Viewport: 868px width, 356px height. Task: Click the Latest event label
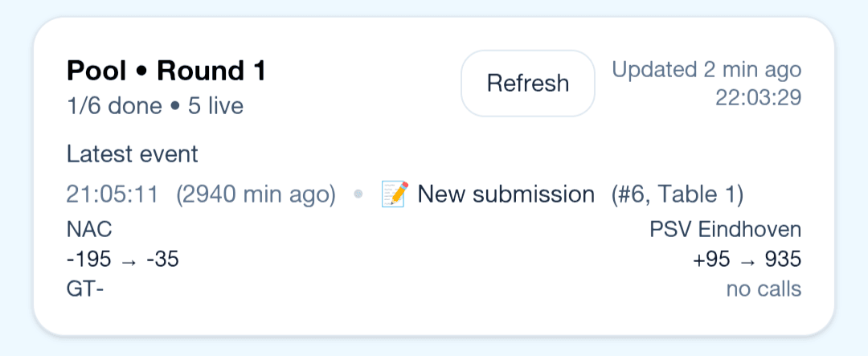[x=133, y=153]
